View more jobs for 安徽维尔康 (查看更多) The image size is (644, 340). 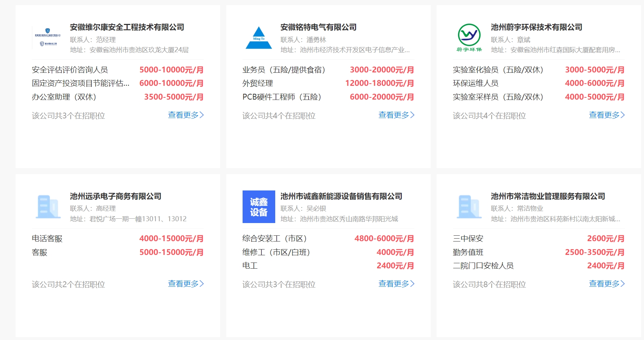[x=186, y=115]
